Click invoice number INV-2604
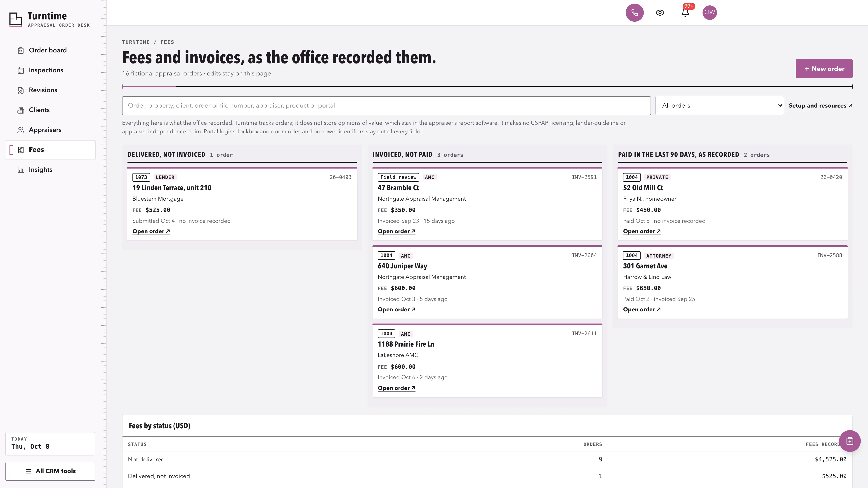This screenshot has height=488, width=868. pos(584,255)
